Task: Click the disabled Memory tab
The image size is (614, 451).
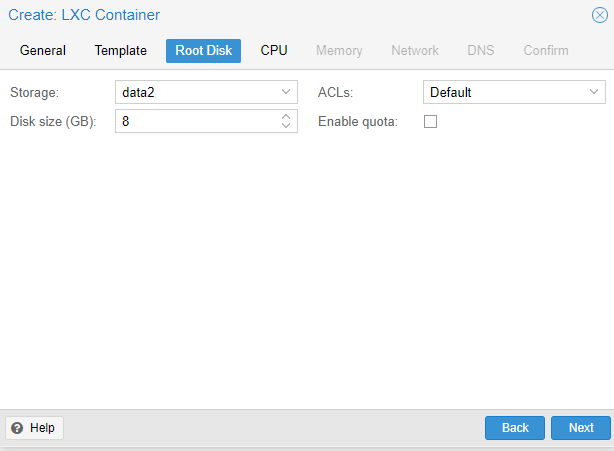Action: (x=339, y=51)
